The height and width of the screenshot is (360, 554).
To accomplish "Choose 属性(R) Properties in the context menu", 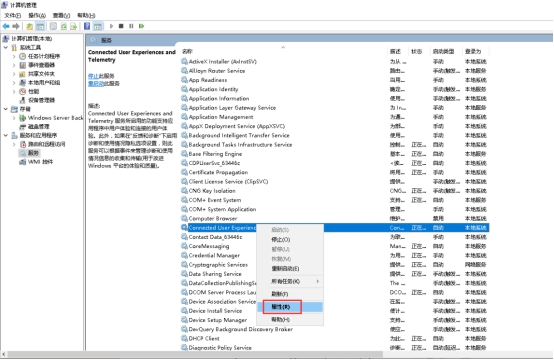I will click(x=282, y=307).
